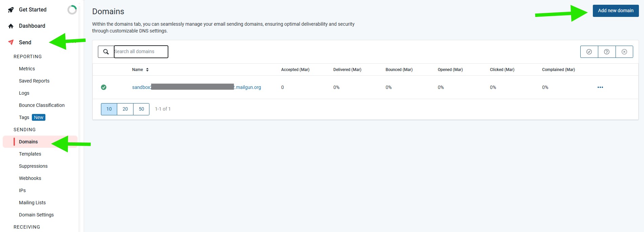Click the Get Started rocket icon

(x=11, y=10)
